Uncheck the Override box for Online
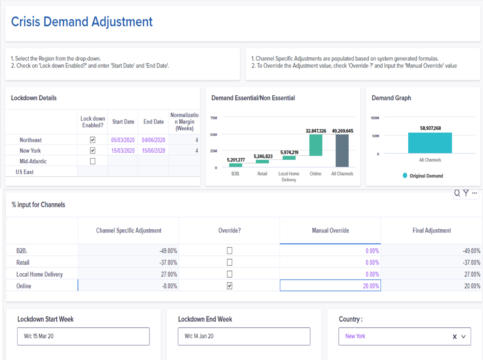 pyautogui.click(x=229, y=286)
